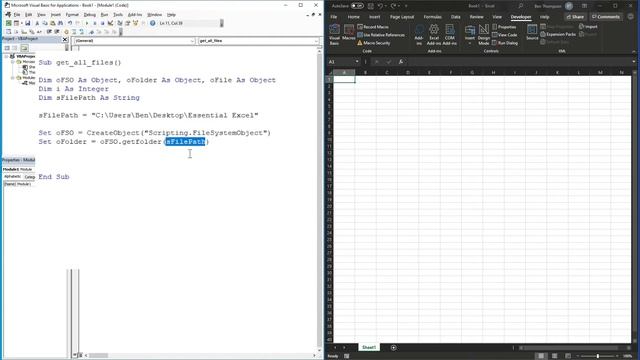The width and height of the screenshot is (640, 360).
Task: Undo the last edit in the VBA toolbar
Action: (x=70, y=23)
